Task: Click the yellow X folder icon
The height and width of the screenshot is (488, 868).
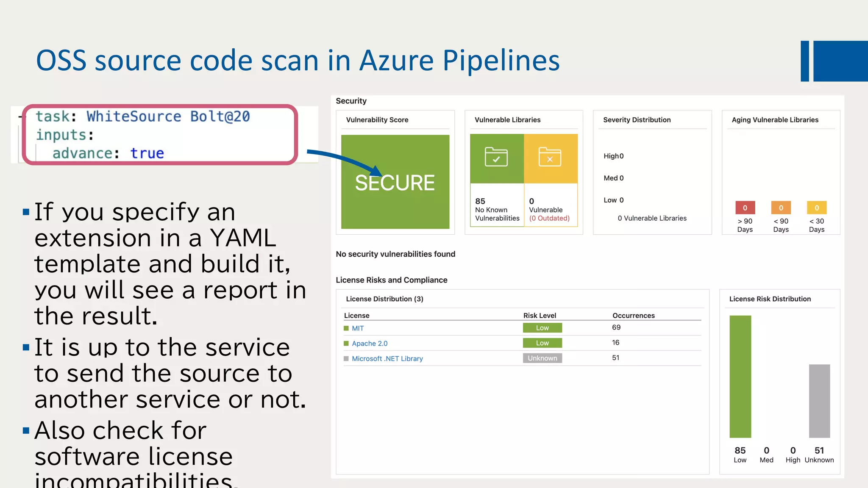Action: [x=550, y=157]
